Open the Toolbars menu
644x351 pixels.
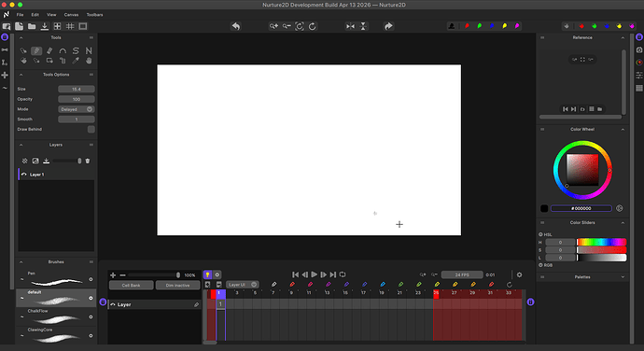click(x=94, y=15)
